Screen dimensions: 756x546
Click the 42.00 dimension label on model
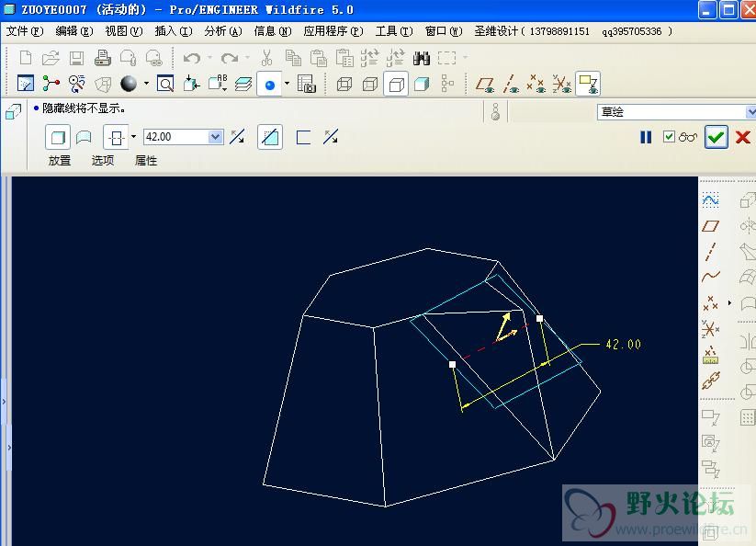(624, 345)
